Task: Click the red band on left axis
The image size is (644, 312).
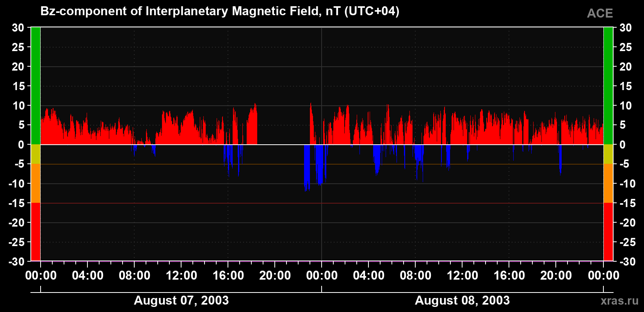Action: pyautogui.click(x=36, y=232)
